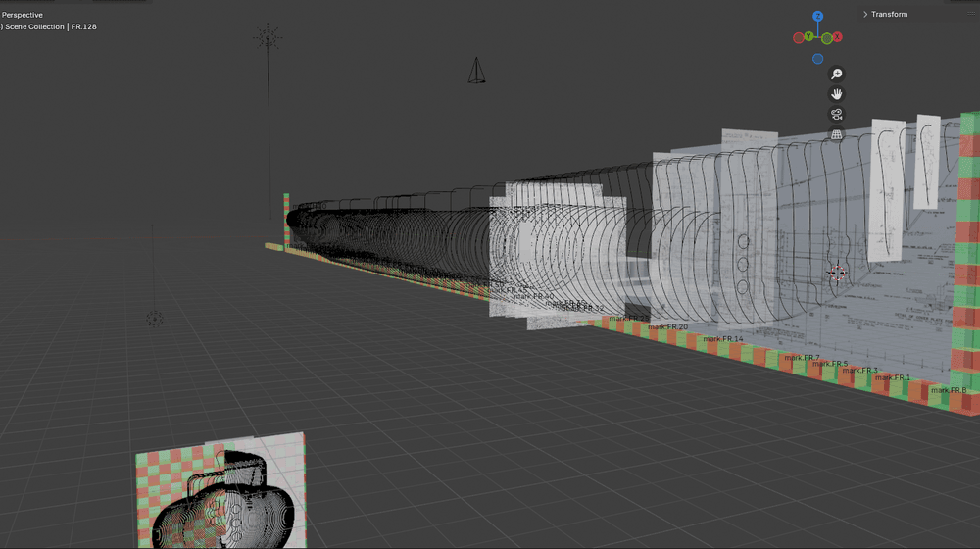Select the front view reference image thumbnail

click(220, 491)
